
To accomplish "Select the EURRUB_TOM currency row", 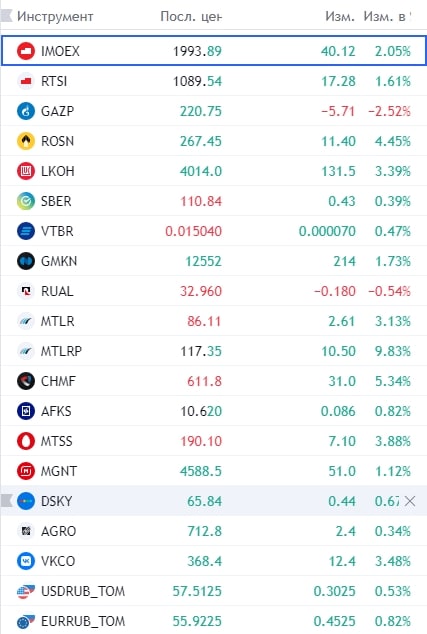I will (214, 621).
